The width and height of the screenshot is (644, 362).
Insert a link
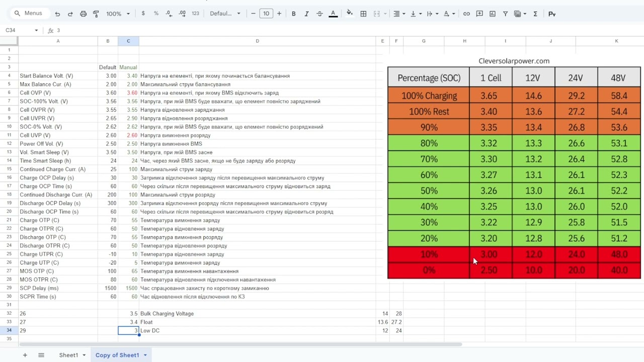click(x=466, y=14)
